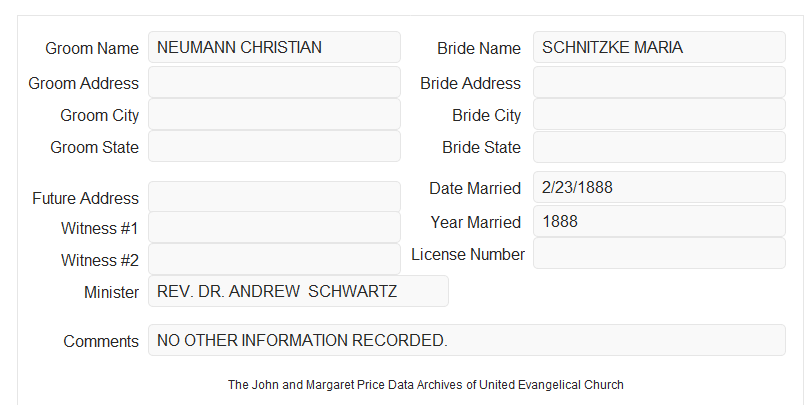Focus the Groom State field
This screenshot has height=405, width=805.
(x=274, y=146)
